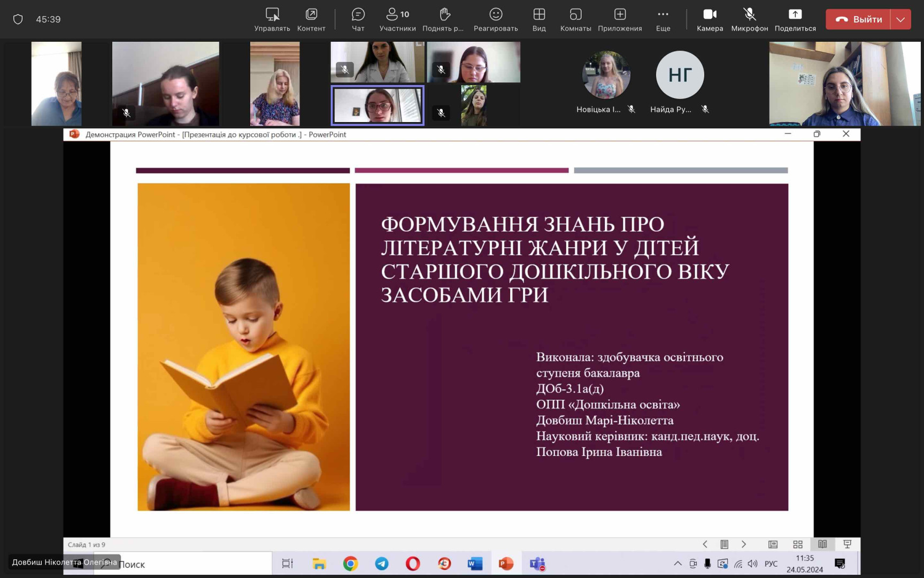
Task: Click the Share screen icon
Action: (x=795, y=19)
